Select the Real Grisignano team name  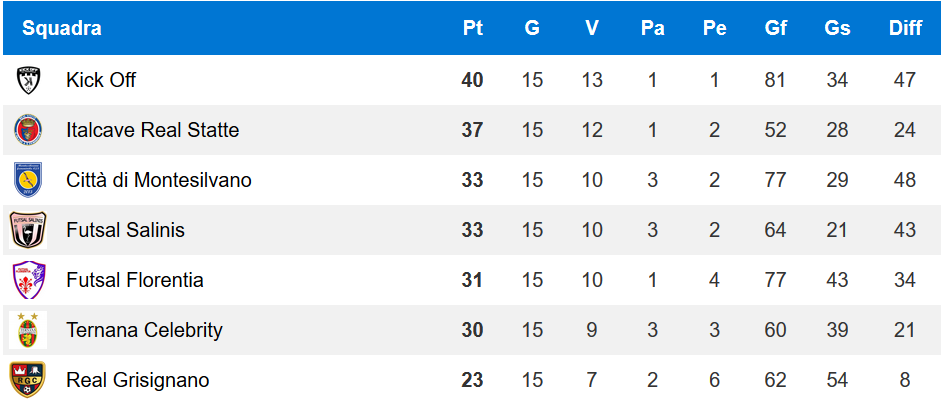(138, 380)
